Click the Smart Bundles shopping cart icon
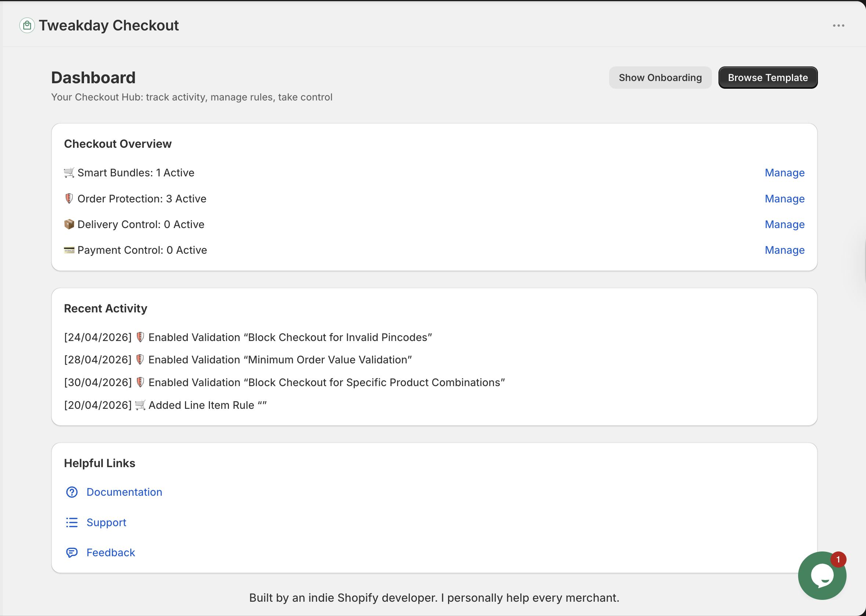This screenshot has width=866, height=616. (x=69, y=173)
